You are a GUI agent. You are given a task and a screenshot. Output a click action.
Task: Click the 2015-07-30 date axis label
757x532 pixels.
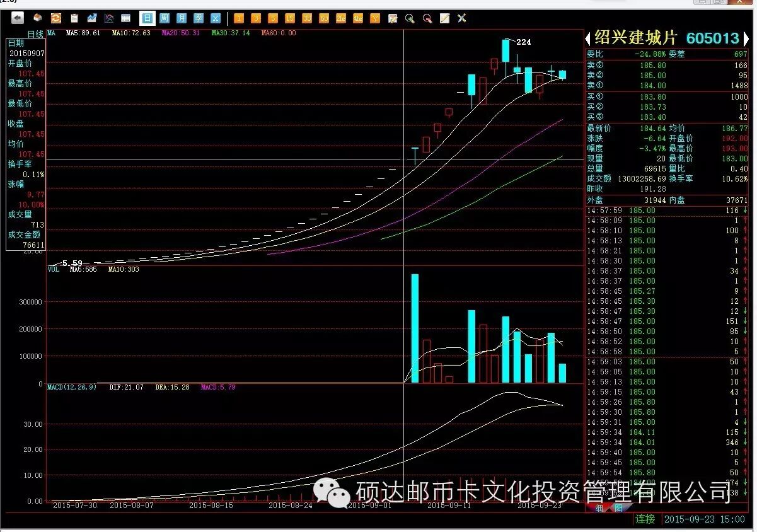(75, 505)
